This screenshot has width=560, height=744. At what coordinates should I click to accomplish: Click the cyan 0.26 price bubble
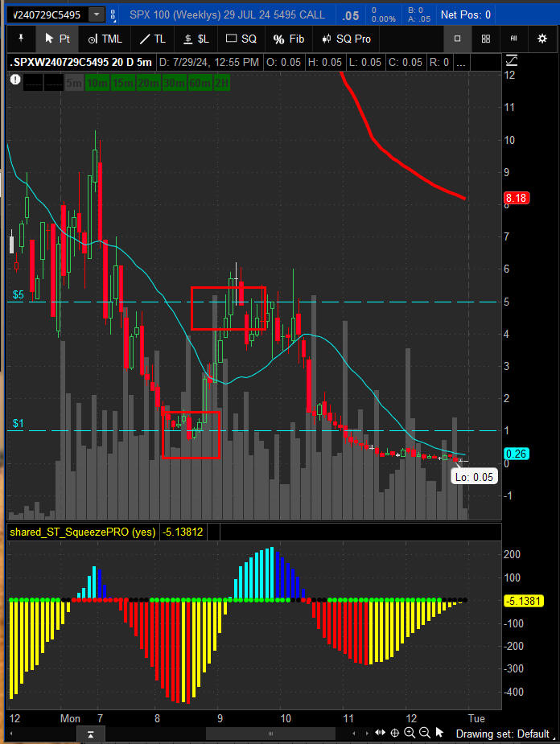point(517,454)
